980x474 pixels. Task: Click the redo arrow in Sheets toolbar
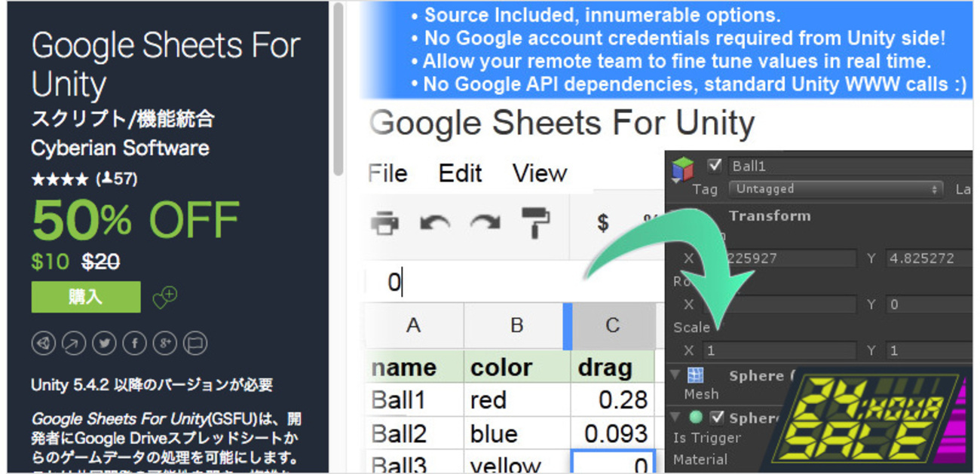coord(485,223)
